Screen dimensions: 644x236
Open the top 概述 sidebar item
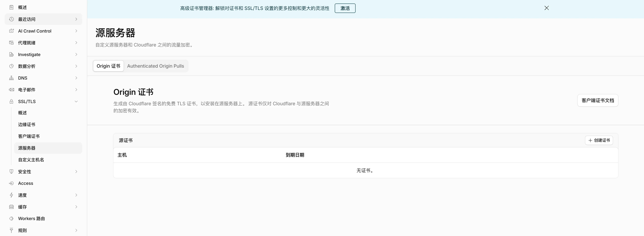[43, 8]
